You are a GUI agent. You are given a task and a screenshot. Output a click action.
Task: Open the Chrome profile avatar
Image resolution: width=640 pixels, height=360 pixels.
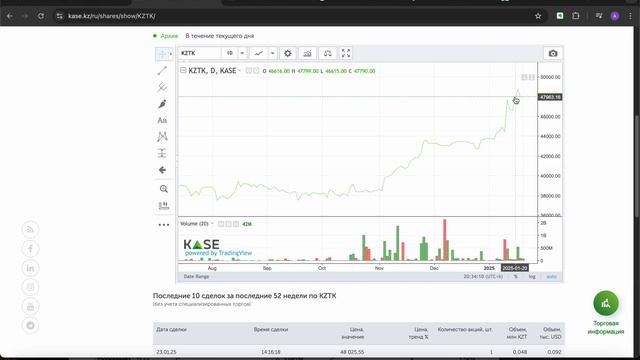click(615, 16)
